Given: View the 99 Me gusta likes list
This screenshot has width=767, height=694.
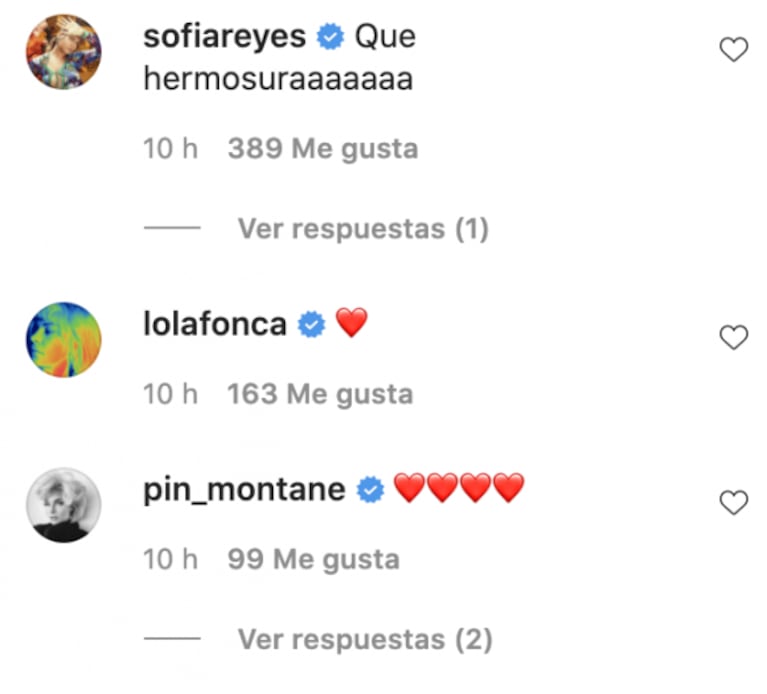Looking at the screenshot, I should [x=313, y=558].
